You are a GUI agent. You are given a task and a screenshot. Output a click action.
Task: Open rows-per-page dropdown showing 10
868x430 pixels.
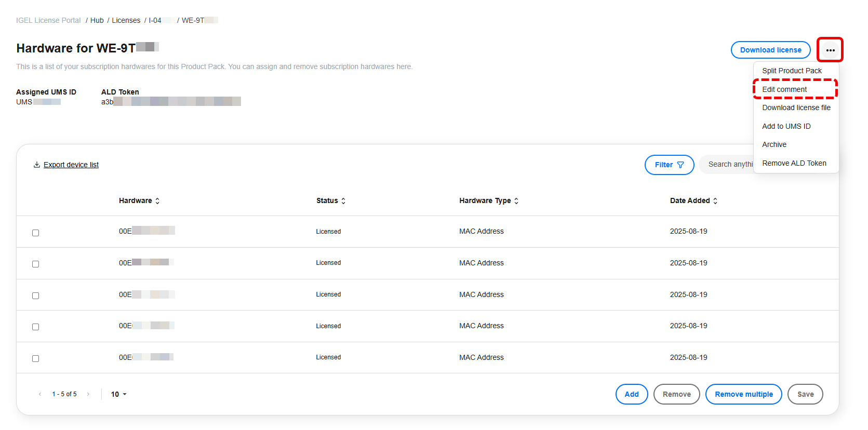pos(119,394)
